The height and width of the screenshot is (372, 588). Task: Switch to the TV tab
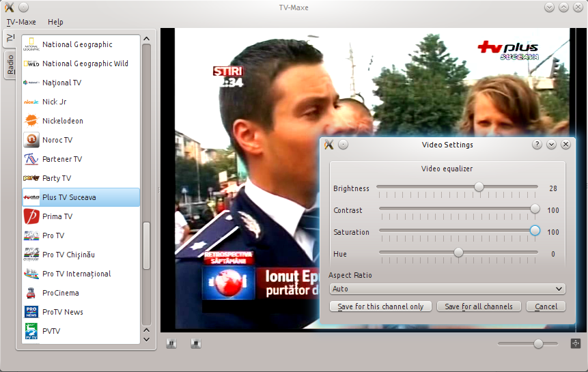[10, 38]
